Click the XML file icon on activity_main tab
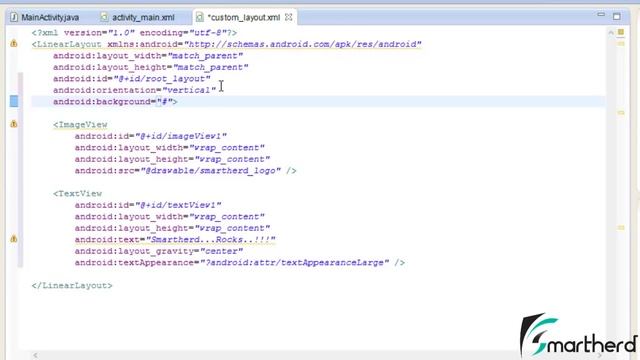The width and height of the screenshot is (640, 360). coord(104,17)
